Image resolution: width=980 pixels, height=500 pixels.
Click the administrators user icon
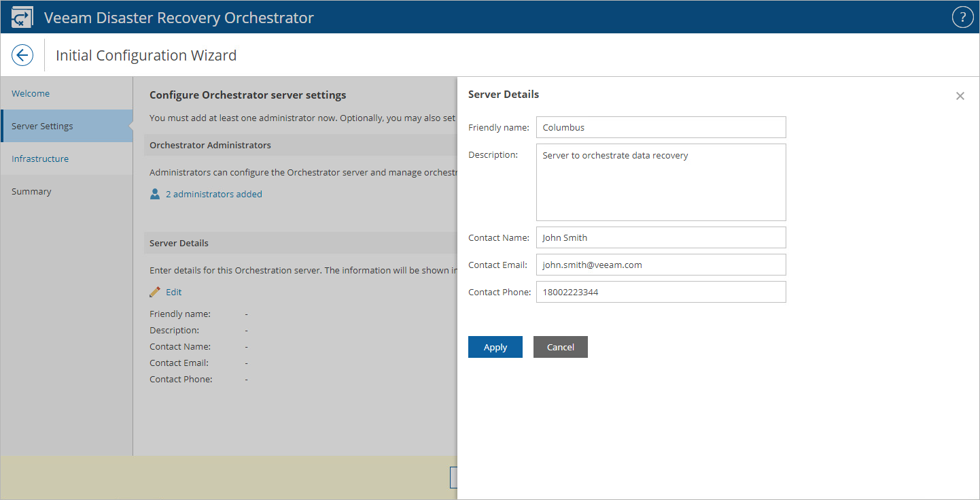pos(155,195)
